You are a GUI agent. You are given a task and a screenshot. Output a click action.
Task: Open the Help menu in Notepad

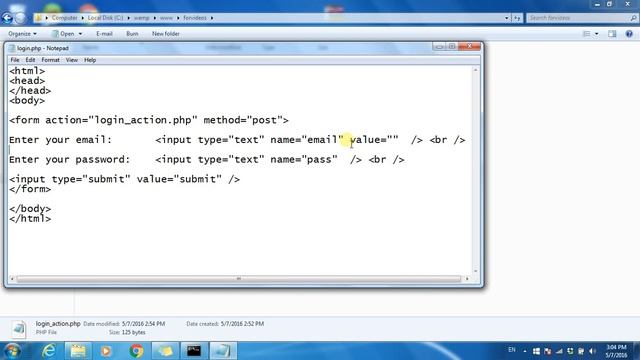90,60
